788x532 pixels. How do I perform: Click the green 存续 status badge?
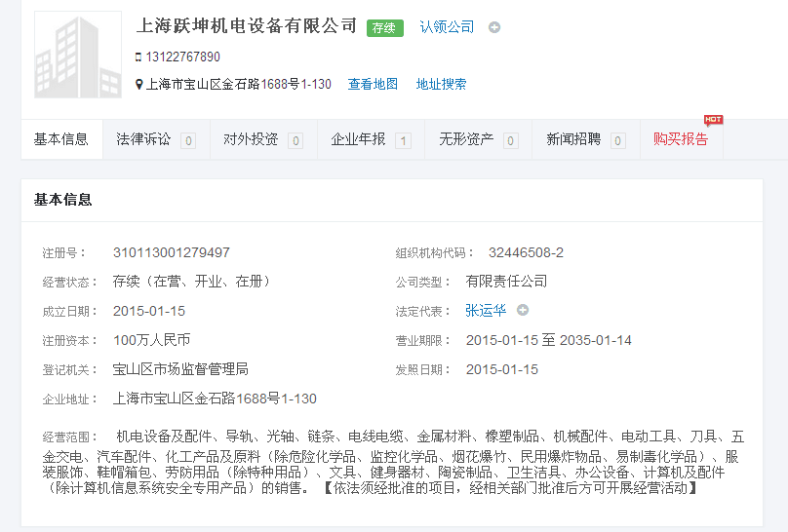click(384, 28)
